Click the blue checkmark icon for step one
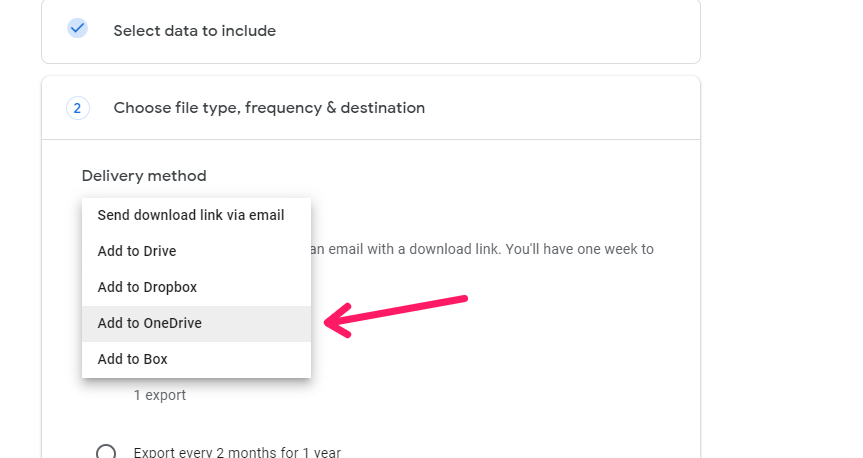863x458 pixels. [x=77, y=29]
